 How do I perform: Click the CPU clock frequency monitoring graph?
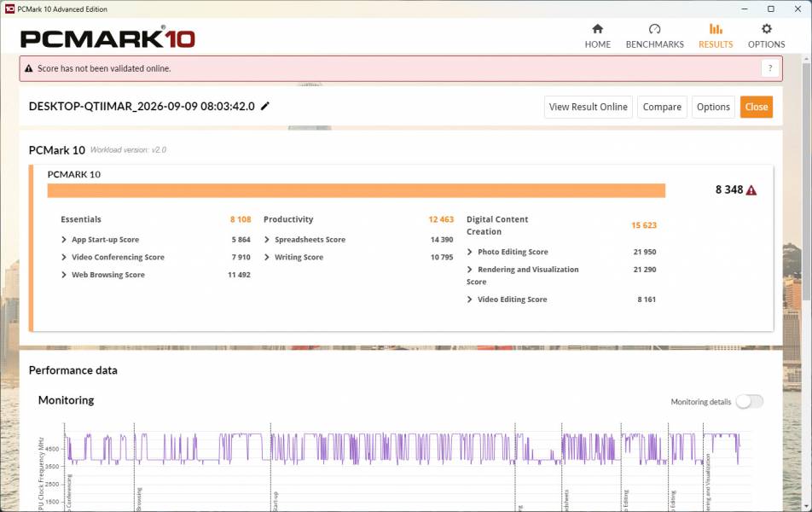pos(404,467)
